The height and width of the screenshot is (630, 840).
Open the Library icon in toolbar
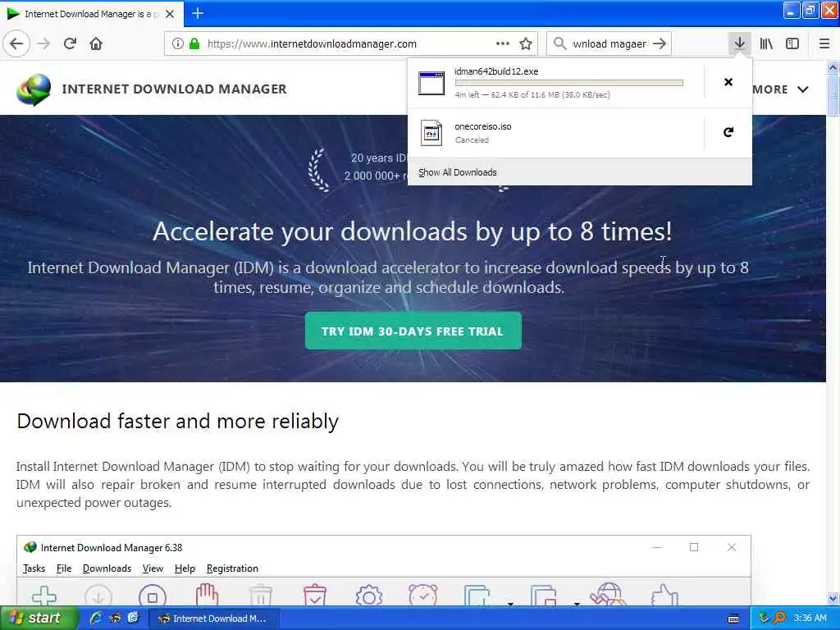(x=766, y=44)
